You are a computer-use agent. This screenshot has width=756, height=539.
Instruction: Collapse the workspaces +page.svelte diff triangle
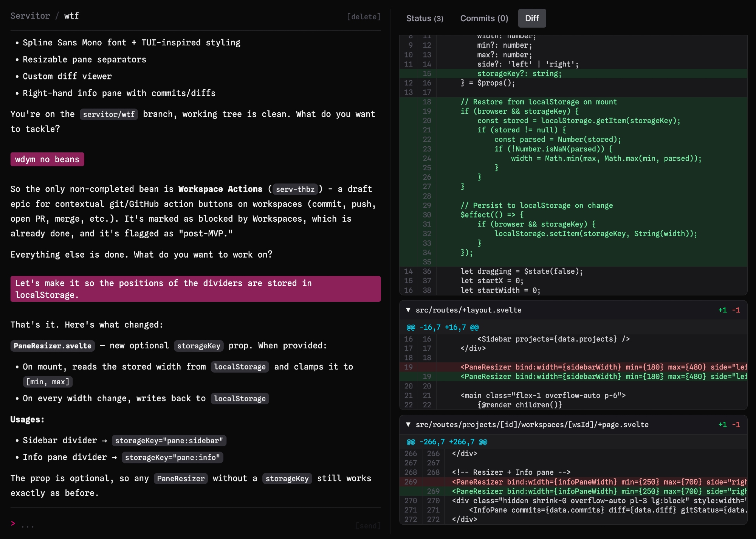408,424
